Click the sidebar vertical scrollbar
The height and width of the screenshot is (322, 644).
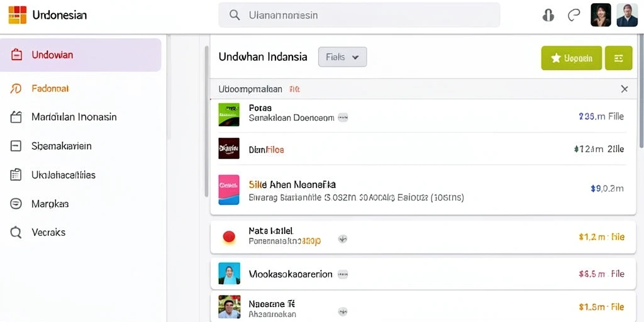coord(168,86)
